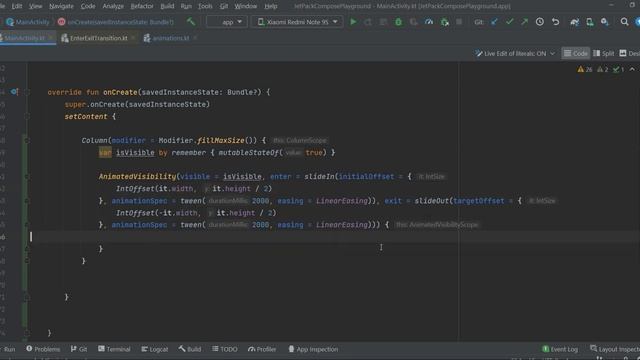Click MainActivity in the navigation breadcrumb
The width and height of the screenshot is (640, 360).
27,22
